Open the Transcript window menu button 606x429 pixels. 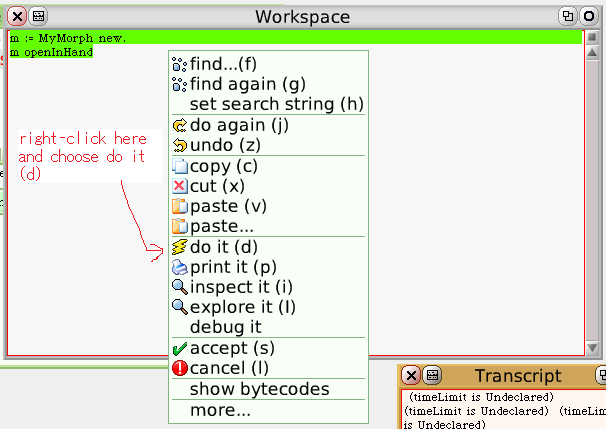(433, 376)
